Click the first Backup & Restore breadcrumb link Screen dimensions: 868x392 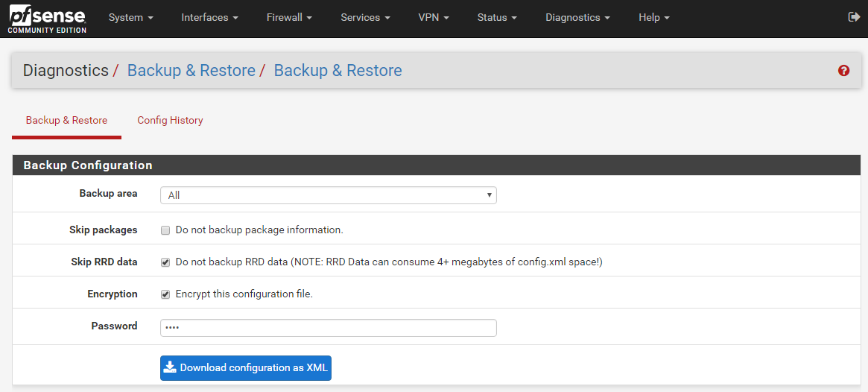click(191, 71)
